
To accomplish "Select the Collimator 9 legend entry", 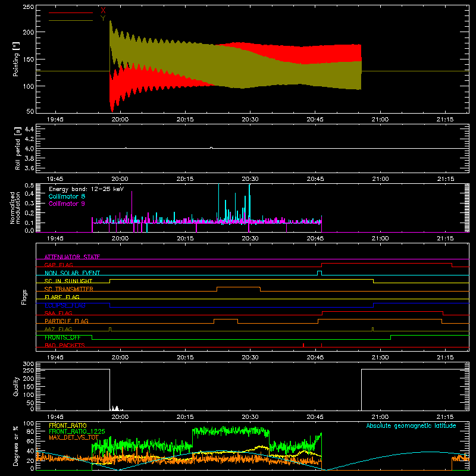I will 67,203.
